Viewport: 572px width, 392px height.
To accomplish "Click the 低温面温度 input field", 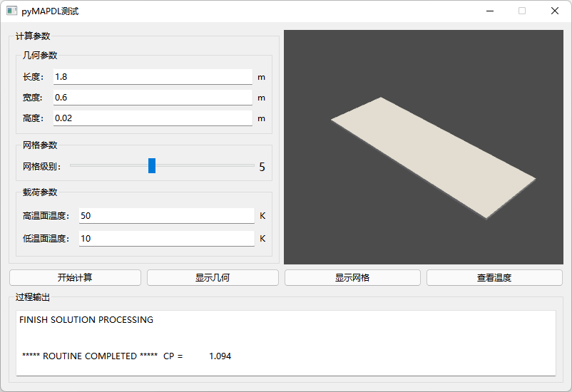I will coord(167,239).
